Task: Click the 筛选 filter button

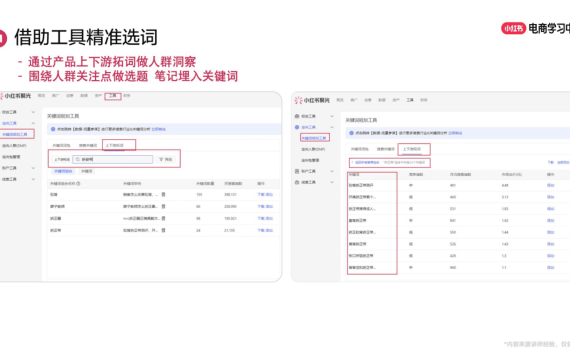Action: (x=166, y=159)
